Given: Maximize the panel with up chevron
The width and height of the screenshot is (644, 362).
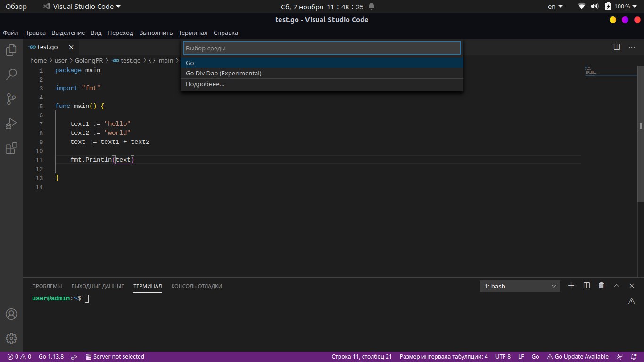Looking at the screenshot, I should click(617, 286).
